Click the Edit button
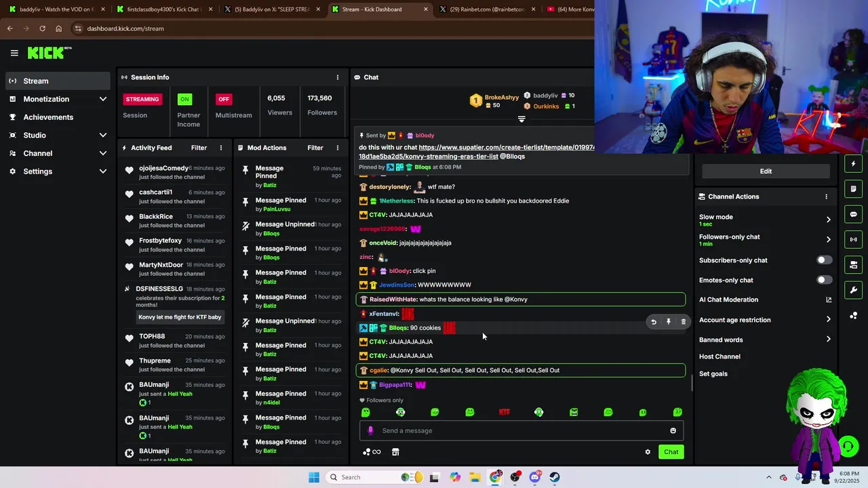The width and height of the screenshot is (868, 488). 766,171
